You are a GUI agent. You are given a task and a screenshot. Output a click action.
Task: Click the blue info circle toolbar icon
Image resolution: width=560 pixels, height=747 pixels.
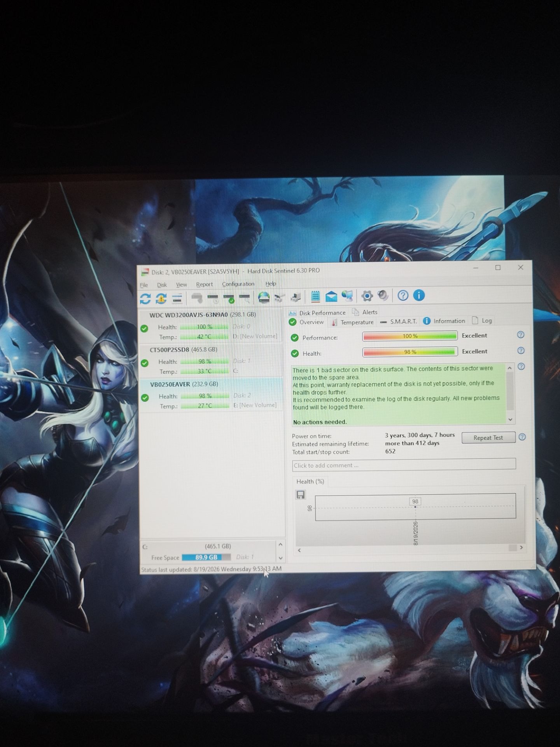pyautogui.click(x=419, y=295)
